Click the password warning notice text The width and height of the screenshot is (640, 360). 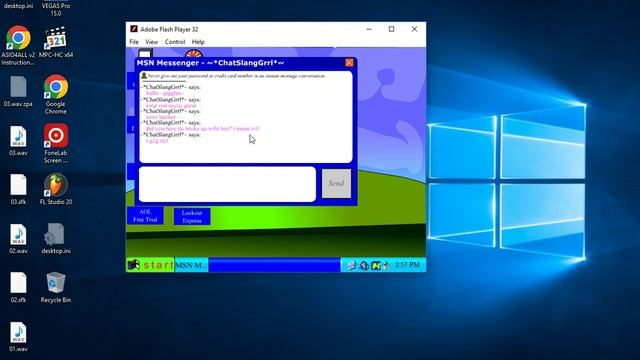(236, 76)
